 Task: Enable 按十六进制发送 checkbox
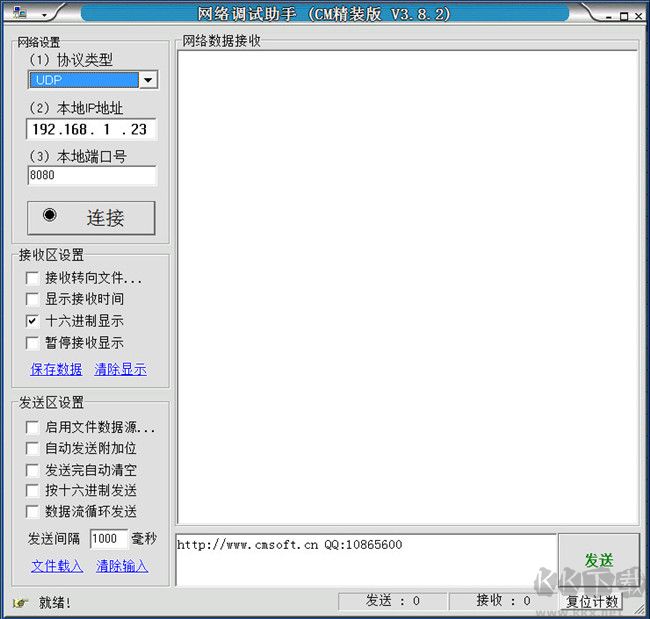coord(32,490)
